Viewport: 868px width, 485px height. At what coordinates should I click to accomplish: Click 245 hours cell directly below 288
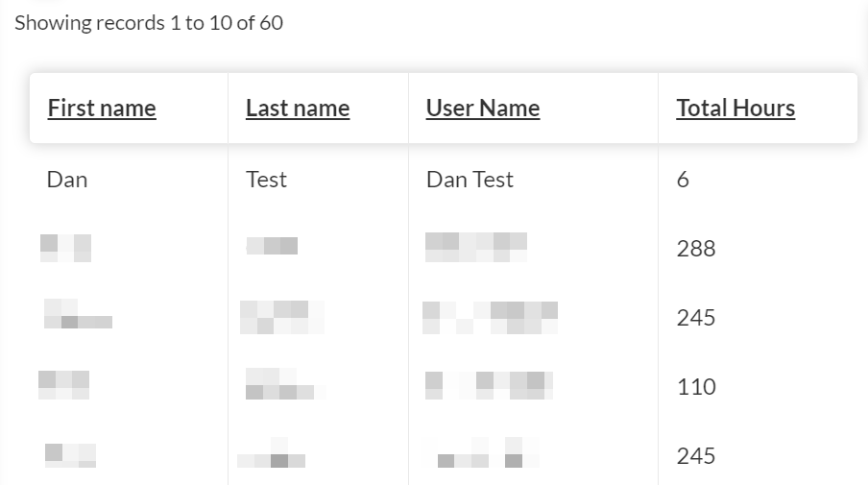(x=696, y=318)
